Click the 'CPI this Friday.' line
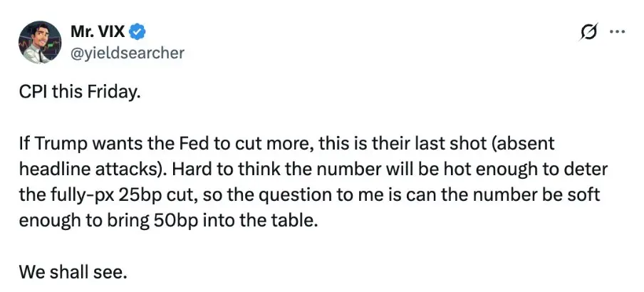This screenshot has width=644, height=292. coord(76,94)
